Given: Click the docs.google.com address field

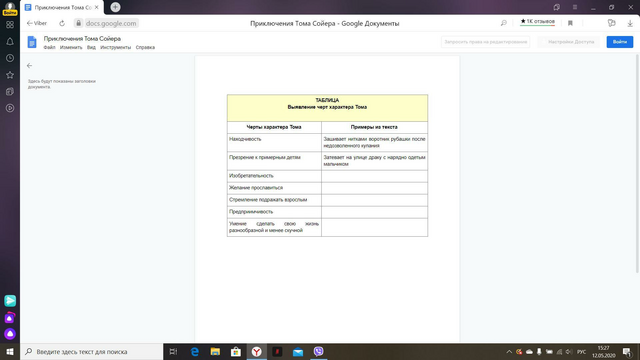Looking at the screenshot, I should pos(111,23).
